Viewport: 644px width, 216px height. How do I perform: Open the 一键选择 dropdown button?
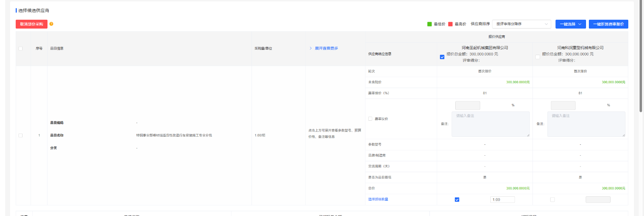click(570, 24)
